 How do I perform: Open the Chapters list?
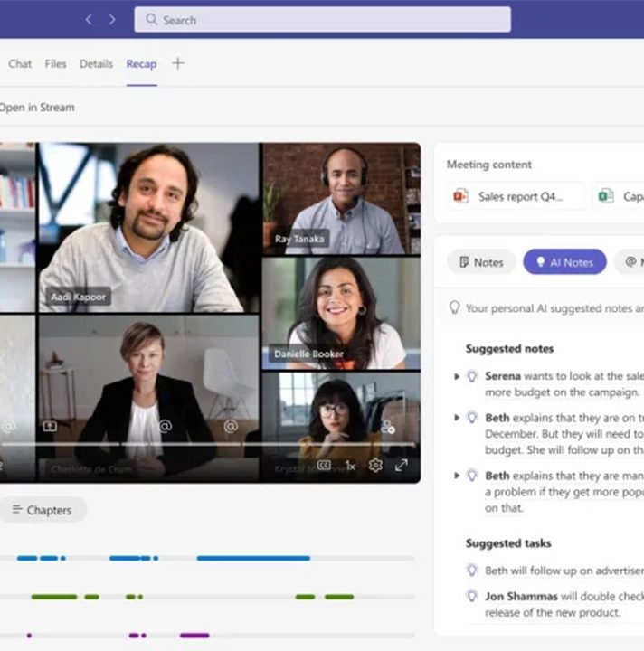[x=42, y=510]
